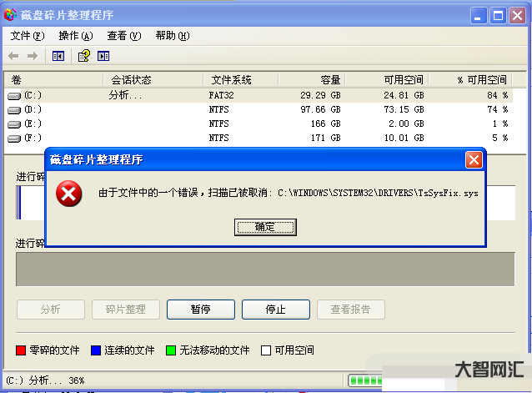Select the D: drive in volume list
Screen dimensions: 532x393
click(32, 109)
